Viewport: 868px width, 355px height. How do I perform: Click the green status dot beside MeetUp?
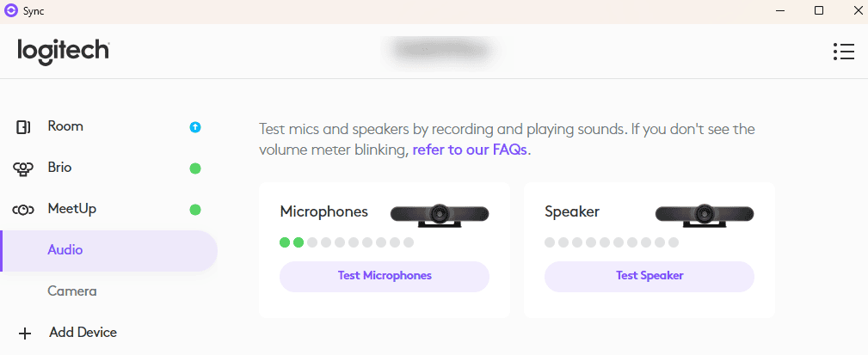[x=195, y=209]
